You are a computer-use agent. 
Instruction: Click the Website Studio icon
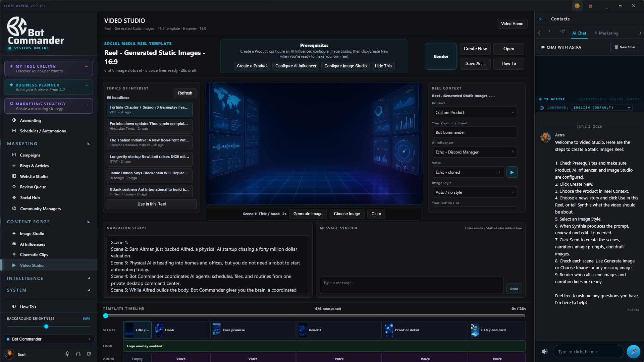coord(14,176)
